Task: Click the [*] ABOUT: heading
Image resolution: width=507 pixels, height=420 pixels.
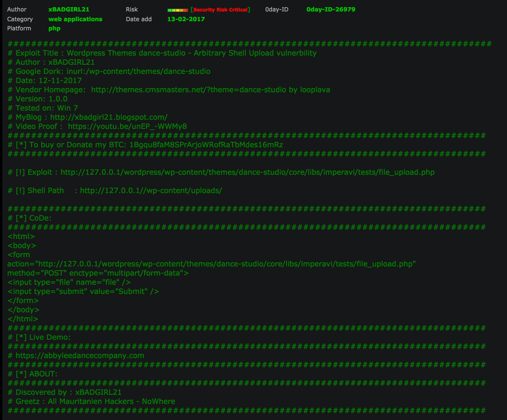Action: [32, 374]
